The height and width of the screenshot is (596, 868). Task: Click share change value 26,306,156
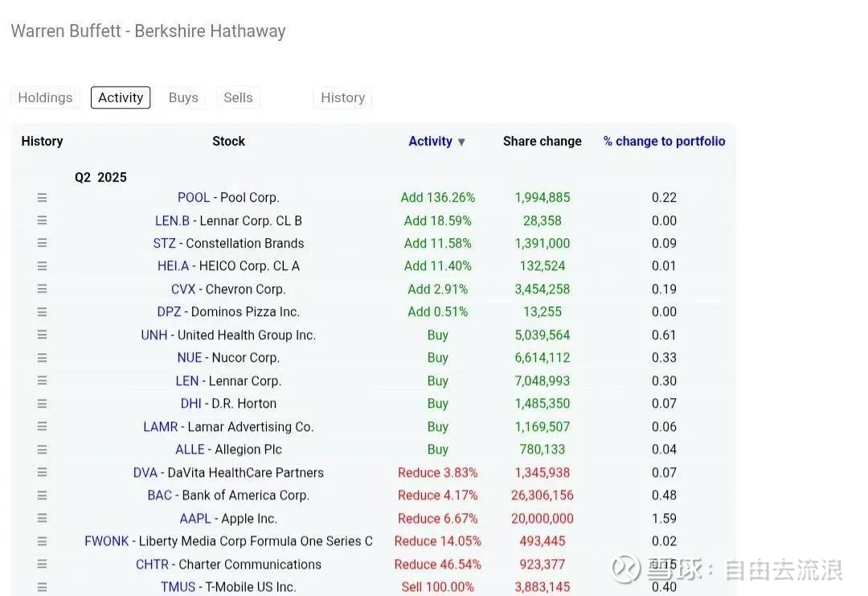[x=542, y=495]
